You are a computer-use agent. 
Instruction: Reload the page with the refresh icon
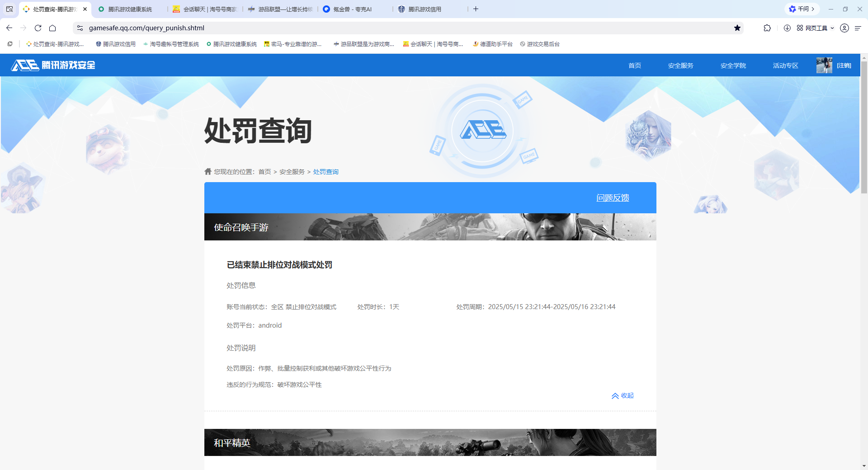coord(38,28)
